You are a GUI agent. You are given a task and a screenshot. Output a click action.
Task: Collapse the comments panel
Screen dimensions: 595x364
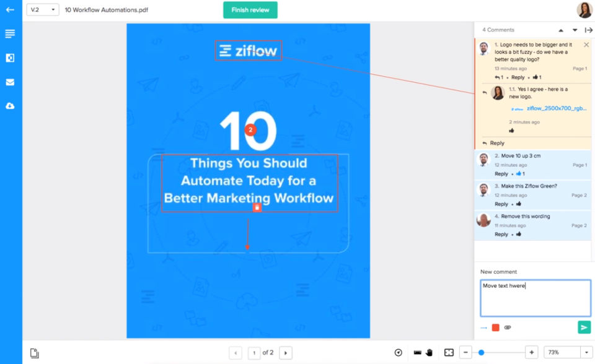click(x=589, y=30)
